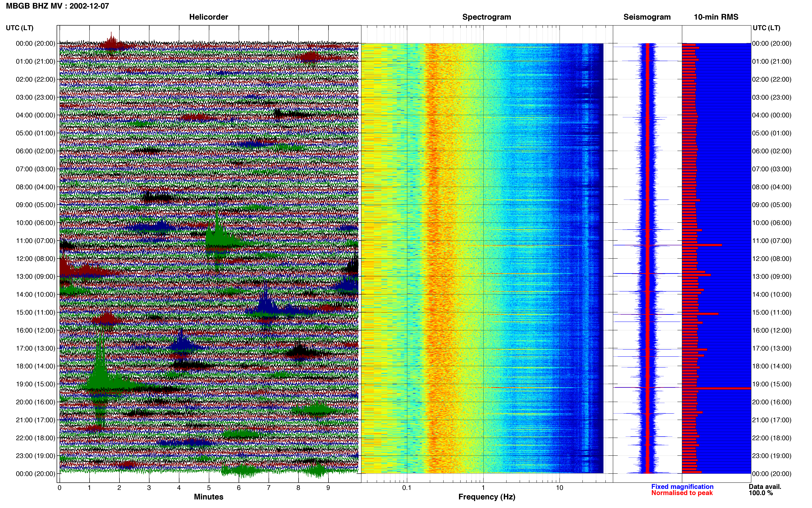Click the 10 tick on the frequency axis

tap(559, 488)
